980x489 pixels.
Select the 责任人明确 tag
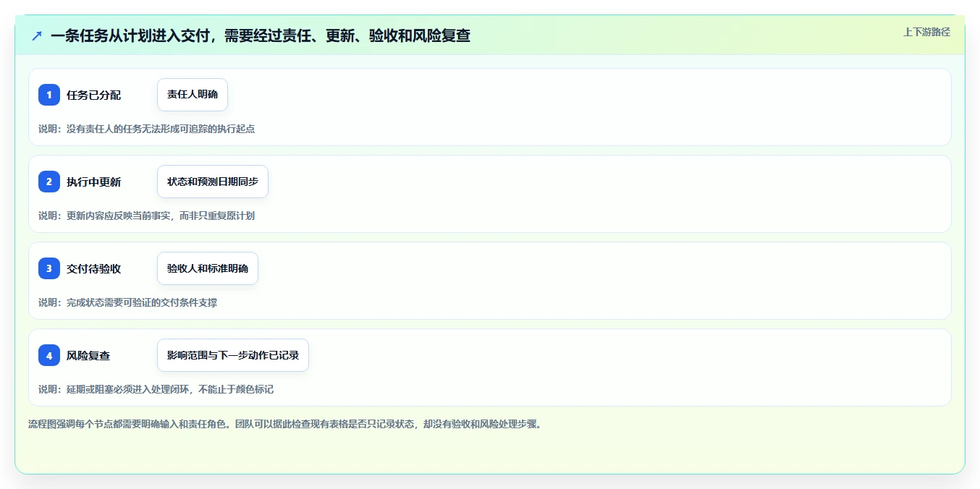pos(193,95)
